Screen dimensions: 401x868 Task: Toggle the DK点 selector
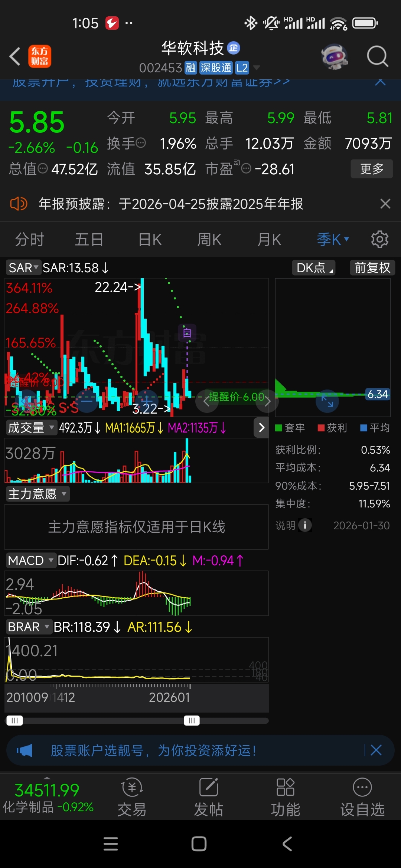pyautogui.click(x=314, y=267)
